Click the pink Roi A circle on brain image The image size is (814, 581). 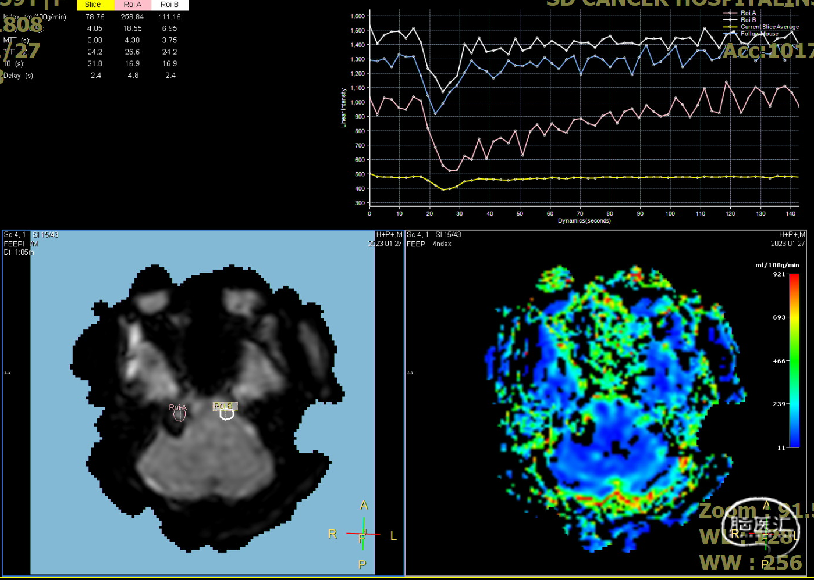pyautogui.click(x=179, y=415)
